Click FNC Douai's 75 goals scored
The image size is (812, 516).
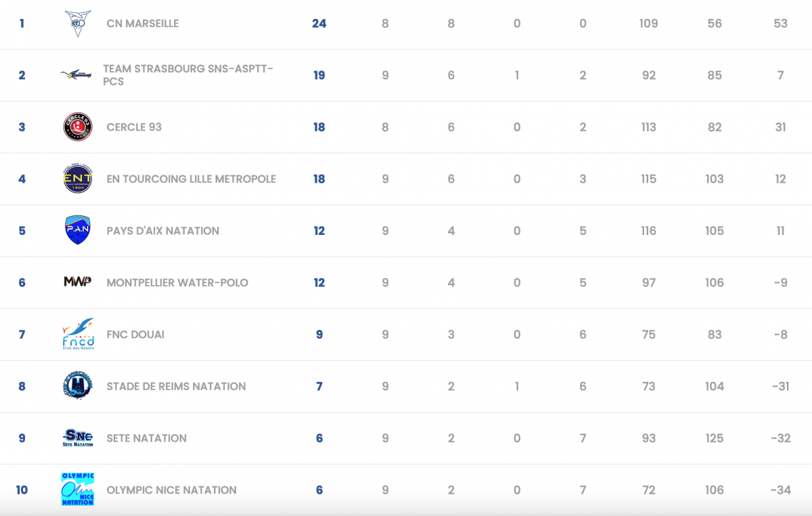[x=648, y=335]
